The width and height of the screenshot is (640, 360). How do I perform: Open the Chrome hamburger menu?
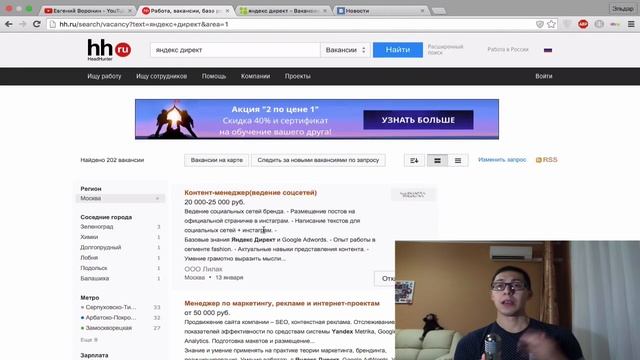pyautogui.click(x=631, y=24)
